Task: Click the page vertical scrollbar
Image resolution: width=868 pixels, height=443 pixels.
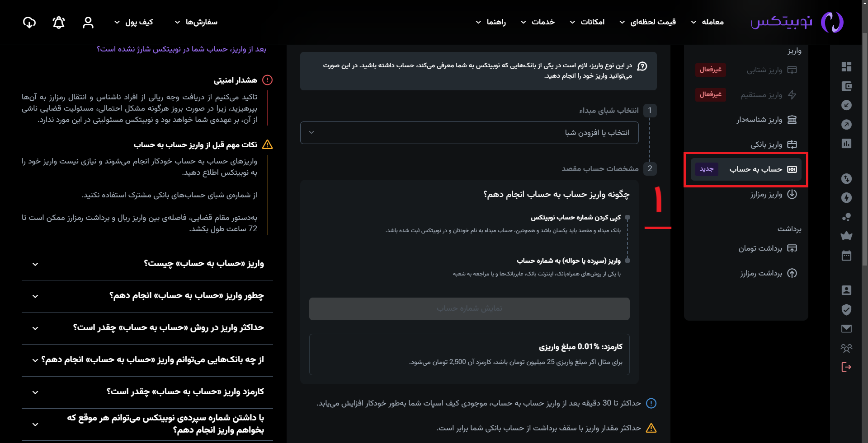Action: click(865, 149)
